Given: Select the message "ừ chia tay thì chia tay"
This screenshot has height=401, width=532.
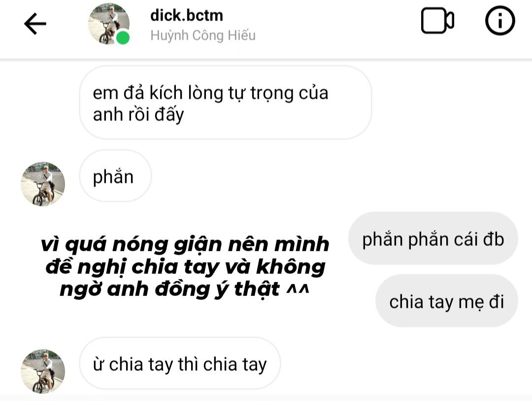Looking at the screenshot, I should [180, 364].
